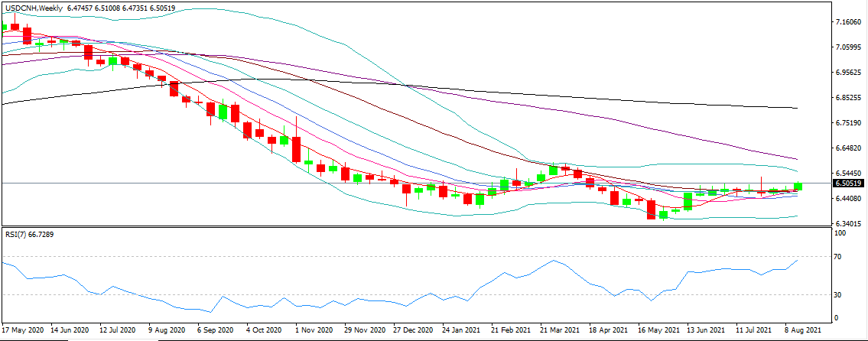This screenshot has height=341, width=868.
Task: Click the 6.95625 price axis label
Action: pyautogui.click(x=850, y=73)
